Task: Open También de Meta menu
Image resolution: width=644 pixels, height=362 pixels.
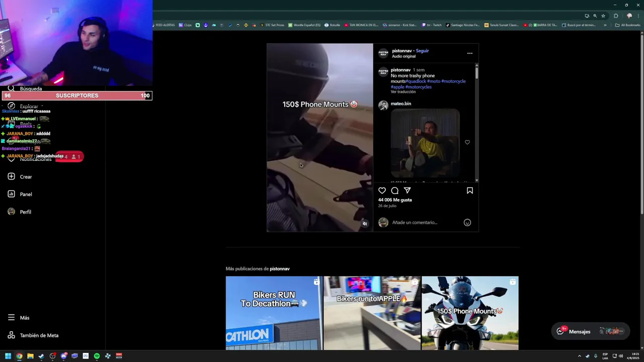Action: click(x=33, y=335)
